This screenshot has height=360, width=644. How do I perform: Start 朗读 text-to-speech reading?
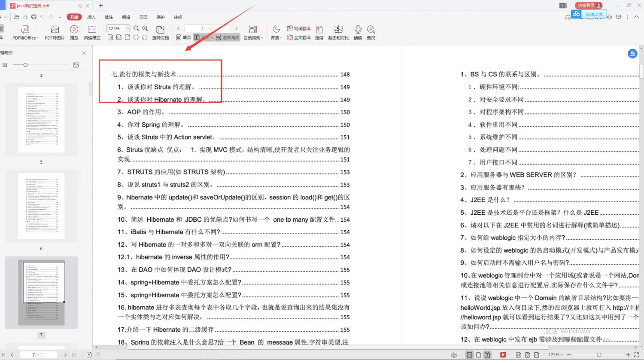pos(358,32)
